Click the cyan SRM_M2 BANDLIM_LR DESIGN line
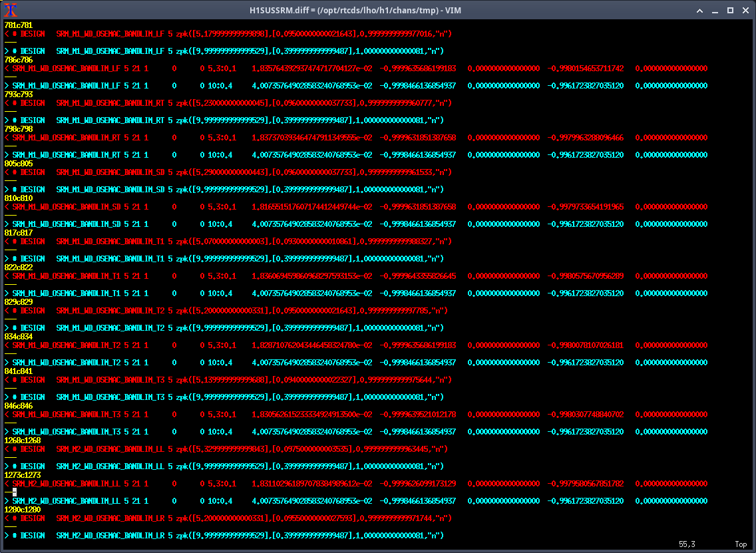Viewport: 756px width, 553px height. 226,535
